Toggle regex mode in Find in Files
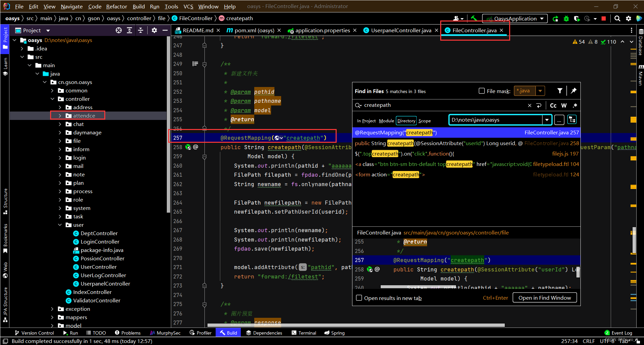The width and height of the screenshot is (644, 345). pyautogui.click(x=575, y=105)
